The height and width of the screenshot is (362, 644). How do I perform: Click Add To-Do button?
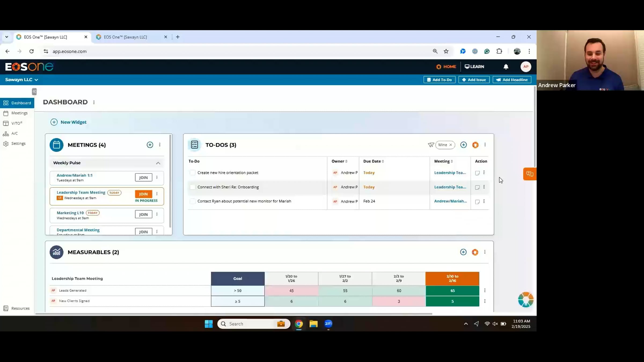[x=439, y=80]
